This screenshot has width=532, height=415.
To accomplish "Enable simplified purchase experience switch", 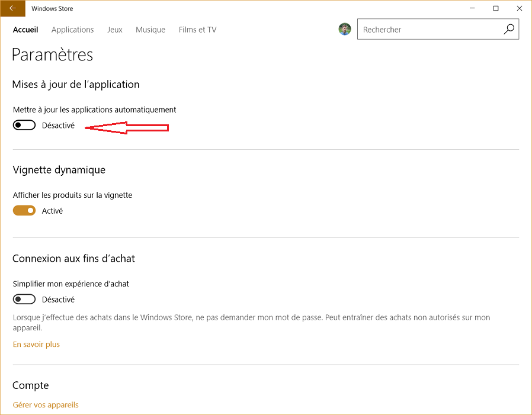I will click(24, 300).
